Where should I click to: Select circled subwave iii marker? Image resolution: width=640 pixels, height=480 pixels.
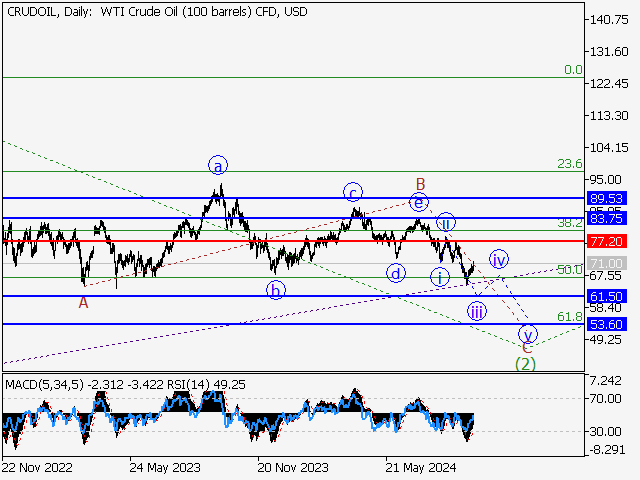click(477, 311)
